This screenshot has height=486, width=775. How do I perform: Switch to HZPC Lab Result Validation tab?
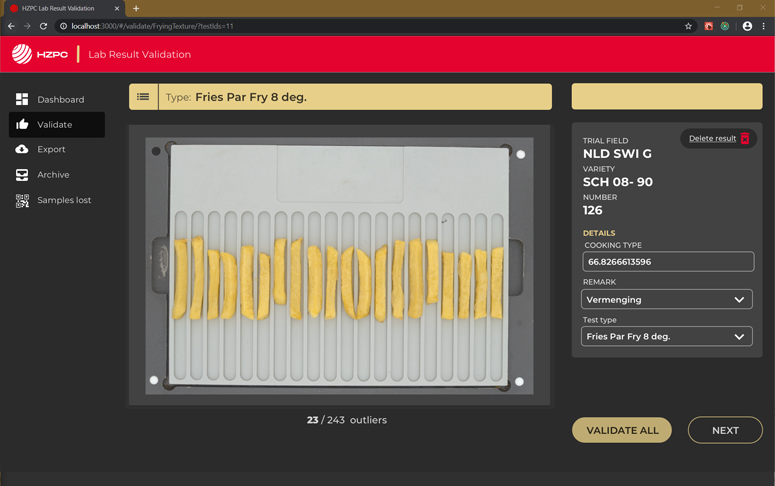62,8
